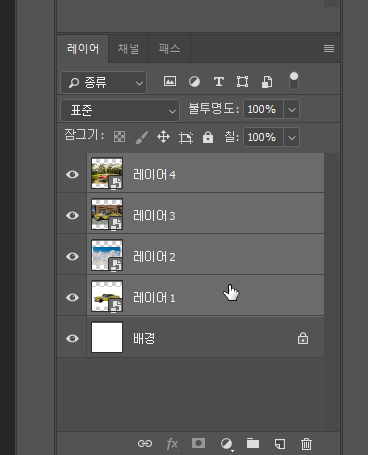Click the 칠 100% value field
The width and height of the screenshot is (368, 455).
coord(263,137)
